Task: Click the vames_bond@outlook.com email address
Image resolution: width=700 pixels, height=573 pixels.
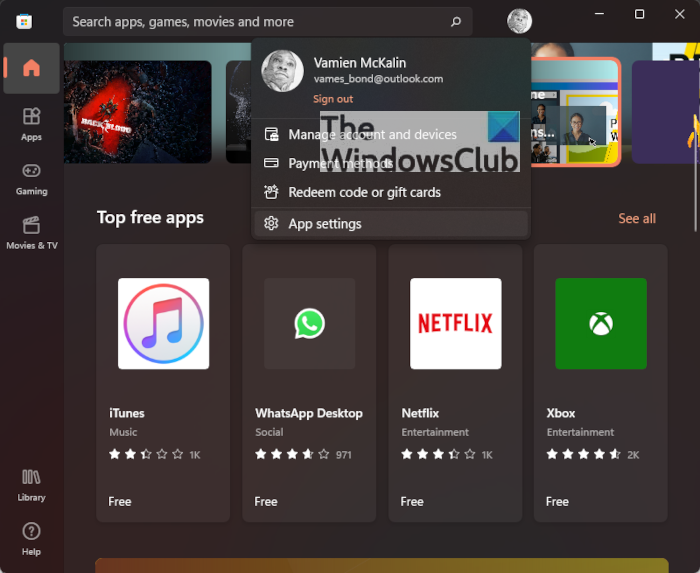Action: pos(378,79)
